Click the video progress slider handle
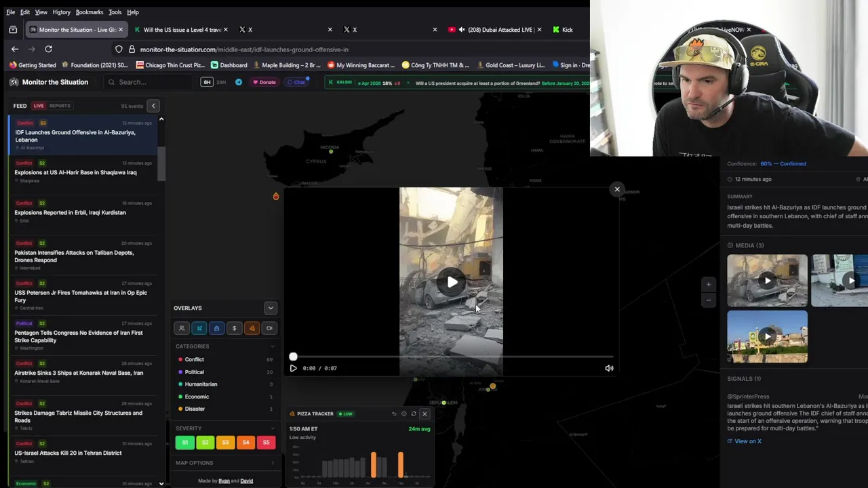This screenshot has width=868, height=488. [293, 357]
